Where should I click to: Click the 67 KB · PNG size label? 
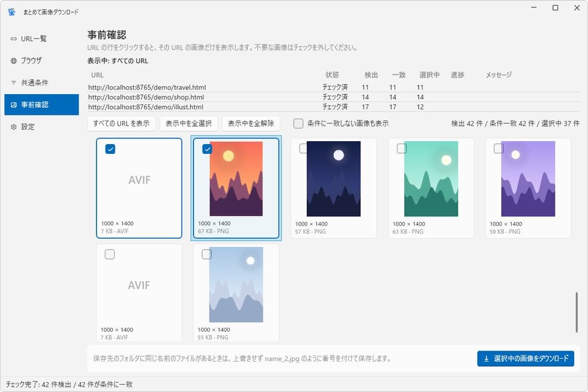pyautogui.click(x=214, y=231)
